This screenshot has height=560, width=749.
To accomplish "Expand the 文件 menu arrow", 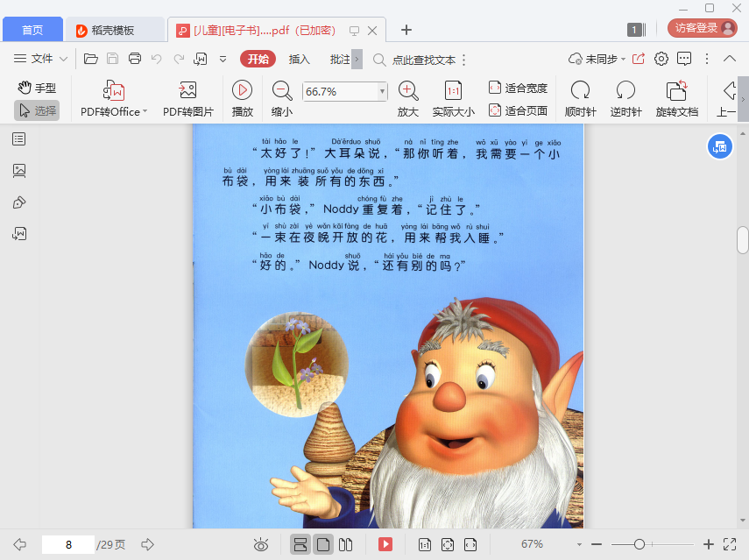I will point(64,59).
